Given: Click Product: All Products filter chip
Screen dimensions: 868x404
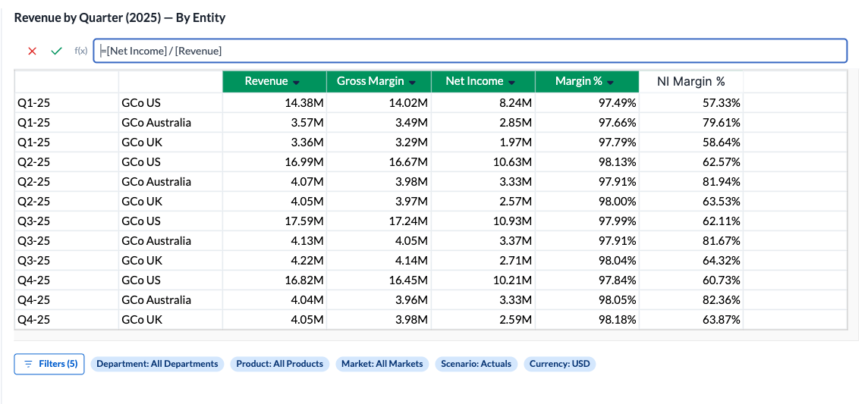Looking at the screenshot, I should [279, 364].
